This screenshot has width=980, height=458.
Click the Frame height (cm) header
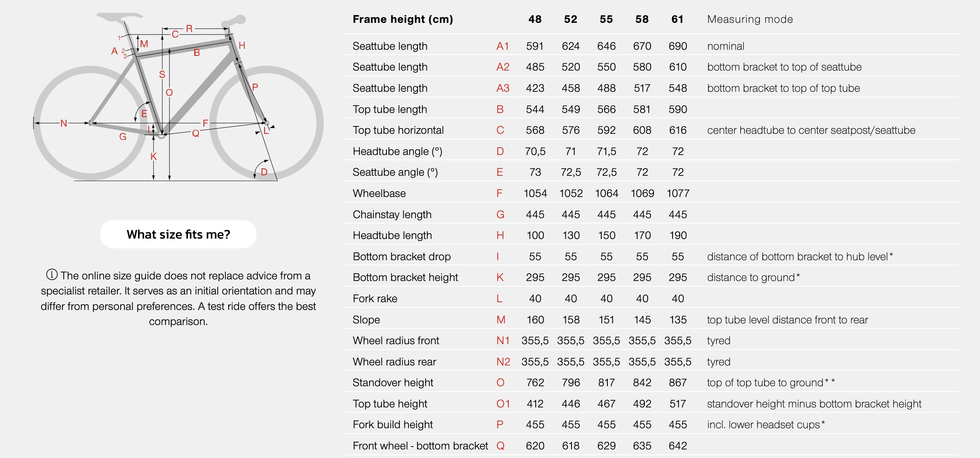(x=403, y=19)
